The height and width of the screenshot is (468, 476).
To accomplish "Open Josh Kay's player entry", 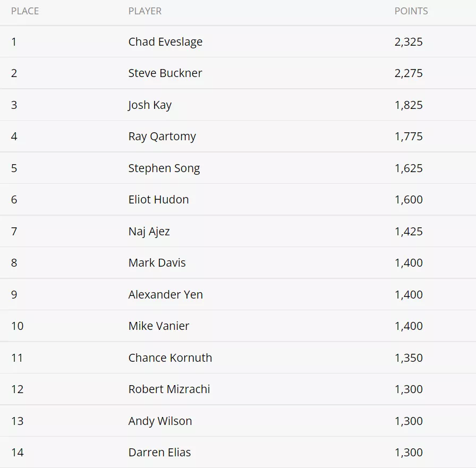I will (150, 105).
